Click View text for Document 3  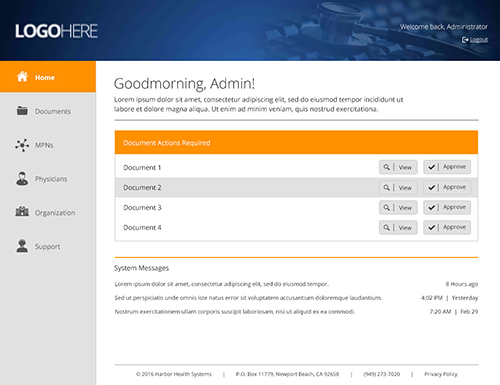(405, 208)
